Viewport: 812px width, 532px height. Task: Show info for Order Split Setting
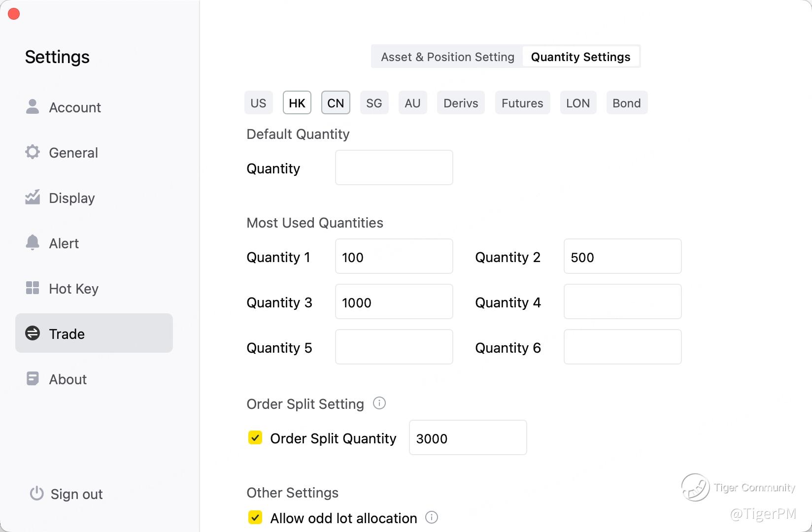[x=379, y=403]
